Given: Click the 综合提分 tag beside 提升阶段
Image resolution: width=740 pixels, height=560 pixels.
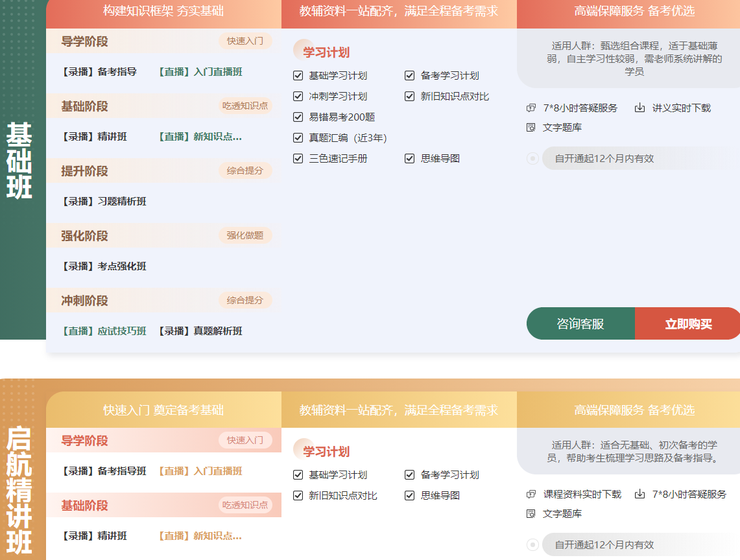Looking at the screenshot, I should (245, 170).
